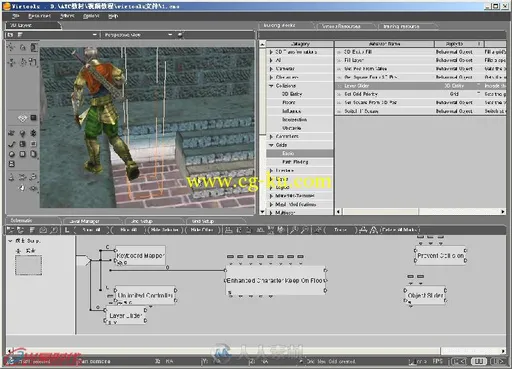Viewport: 512px width, 369px height.
Task: Click the Create Material sphere icon
Action: pyautogui.click(x=12, y=154)
